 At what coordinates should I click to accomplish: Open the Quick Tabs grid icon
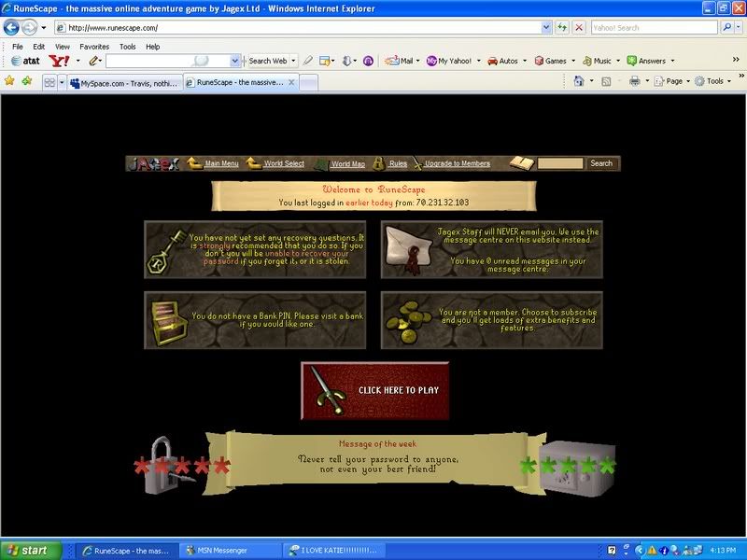(x=49, y=83)
